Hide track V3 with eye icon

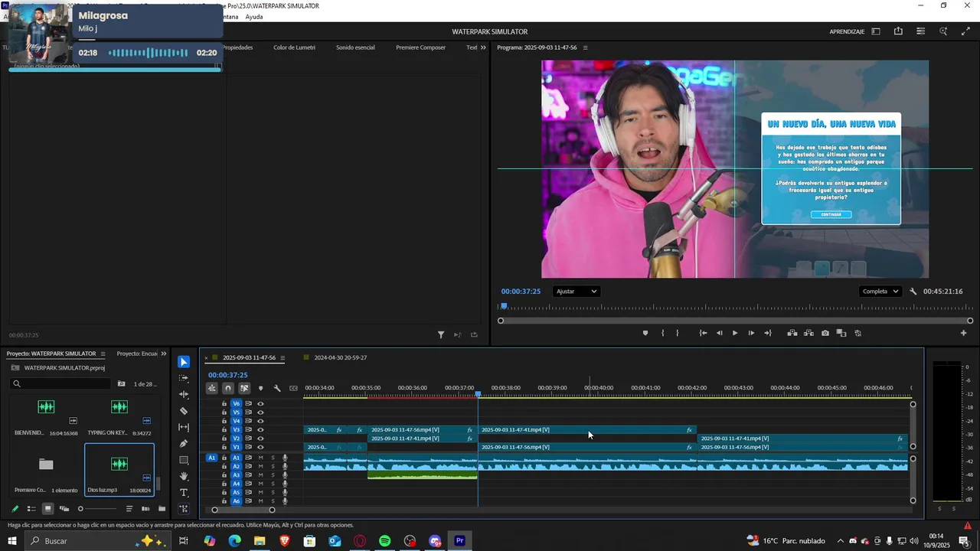pos(260,430)
